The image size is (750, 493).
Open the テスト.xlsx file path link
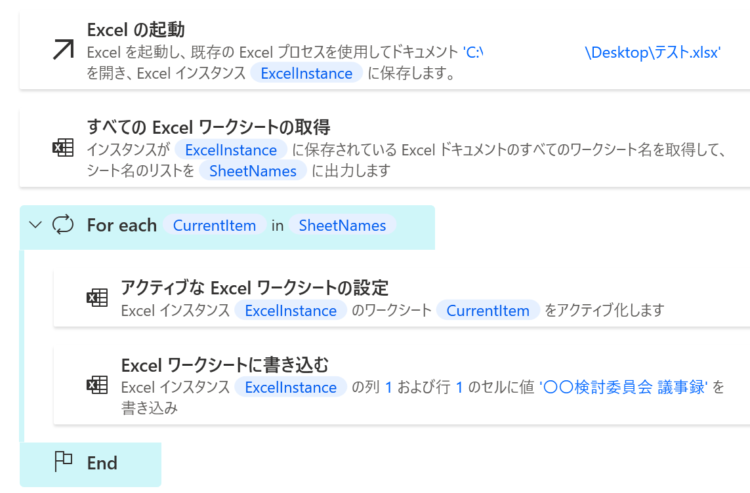652,52
